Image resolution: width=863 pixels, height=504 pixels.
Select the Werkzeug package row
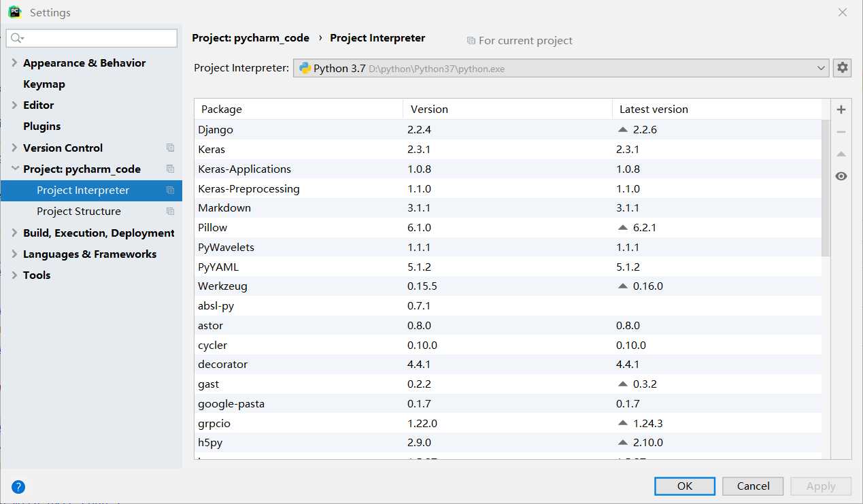(x=508, y=286)
